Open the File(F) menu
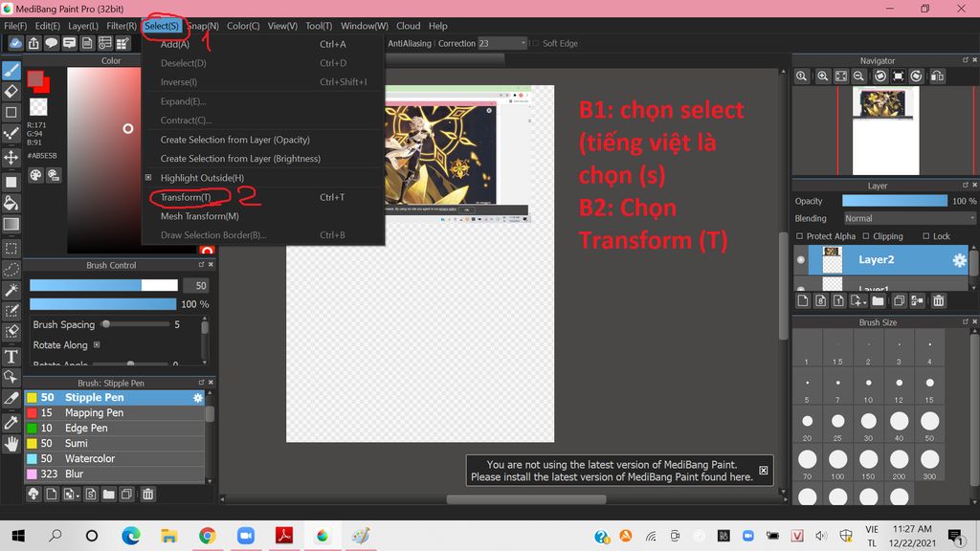Screen dimensions: 980x551 (15, 26)
